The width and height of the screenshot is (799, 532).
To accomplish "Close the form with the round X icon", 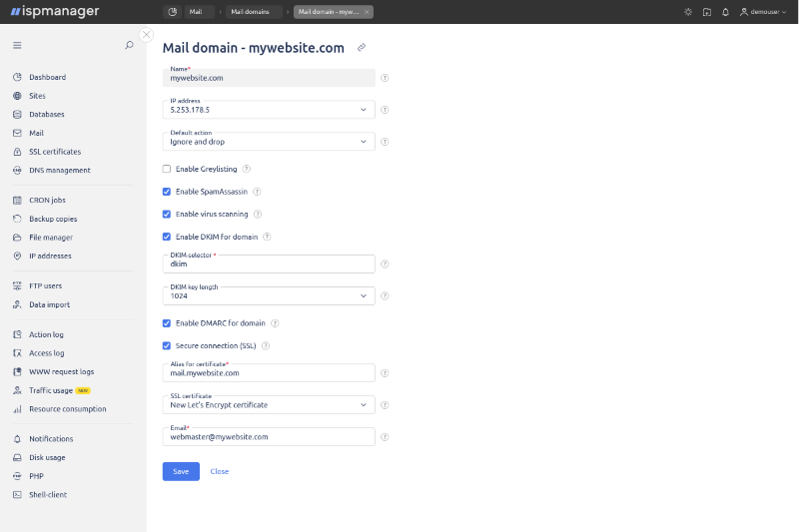I will [147, 34].
